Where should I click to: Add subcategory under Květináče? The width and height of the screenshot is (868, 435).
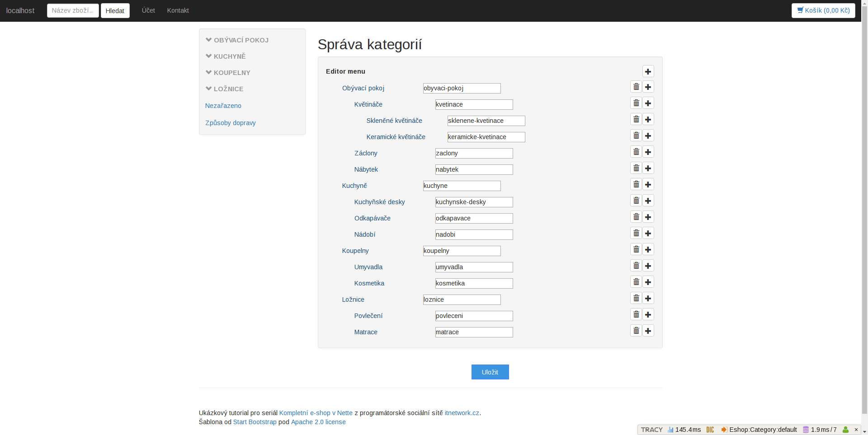pyautogui.click(x=648, y=103)
